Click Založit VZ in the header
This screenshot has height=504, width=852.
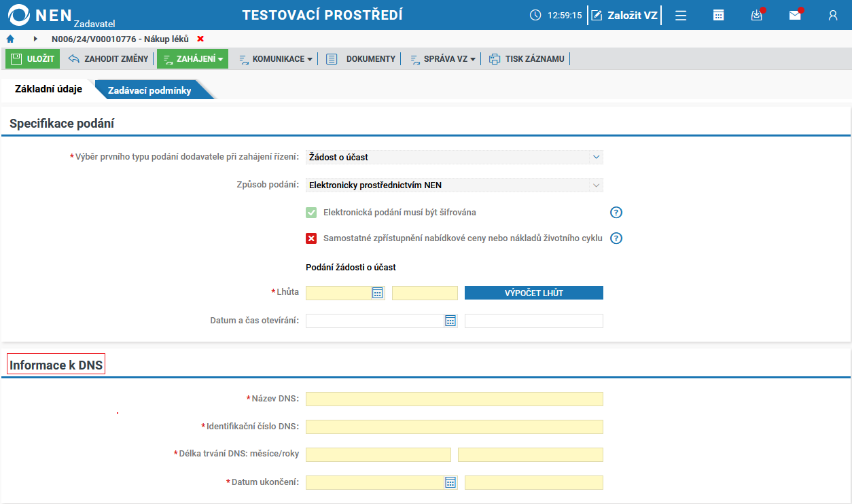pyautogui.click(x=624, y=15)
